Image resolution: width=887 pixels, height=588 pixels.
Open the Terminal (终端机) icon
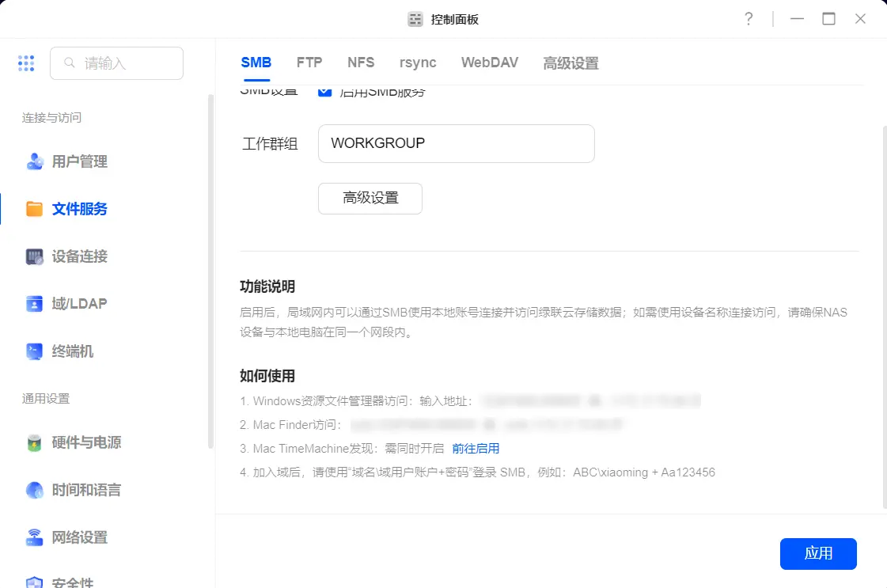35,351
